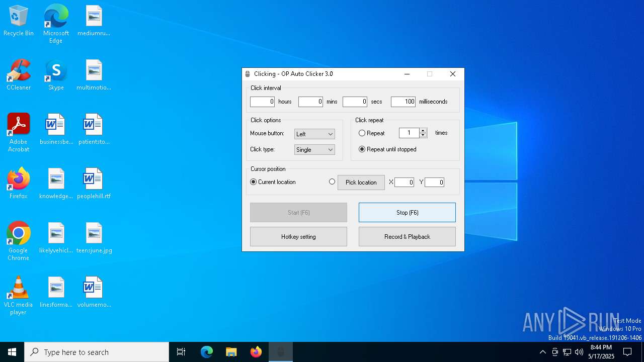Viewport: 644px width, 362px height.
Task: Expand the Click type dropdown
Action: [x=314, y=150]
